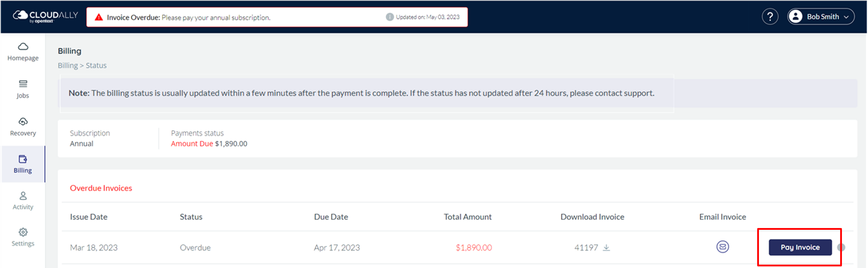Viewport: 868px width, 268px height.
Task: Click the Bob Smith avatar icon
Action: point(795,17)
